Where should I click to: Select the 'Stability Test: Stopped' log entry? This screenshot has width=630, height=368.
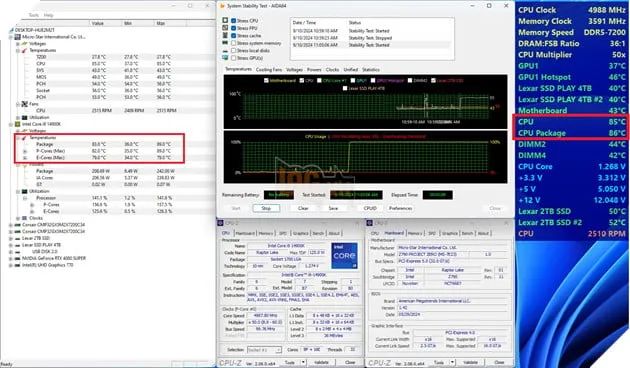pos(372,38)
